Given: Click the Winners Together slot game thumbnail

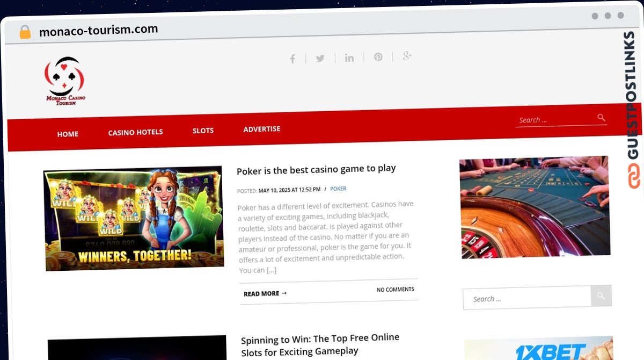Looking at the screenshot, I should pos(134,218).
